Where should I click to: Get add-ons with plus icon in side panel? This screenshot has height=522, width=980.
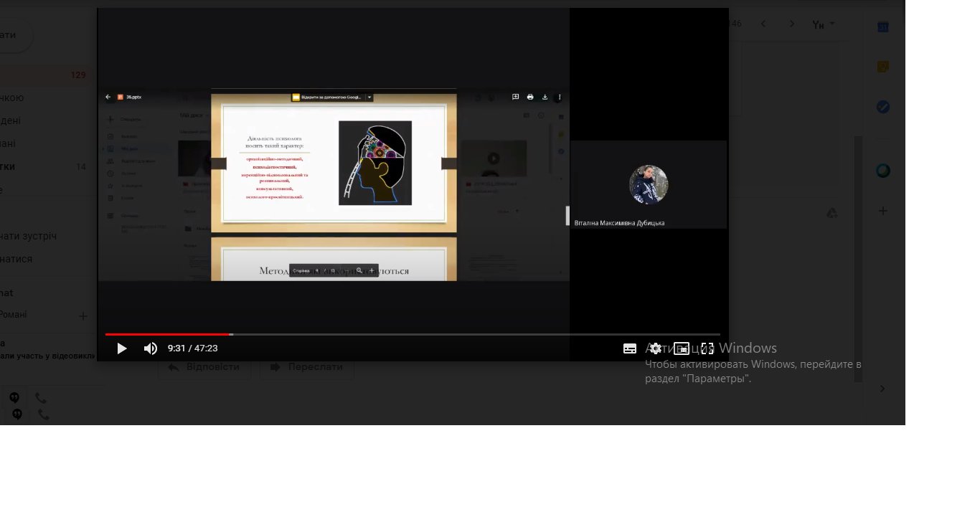coord(883,211)
